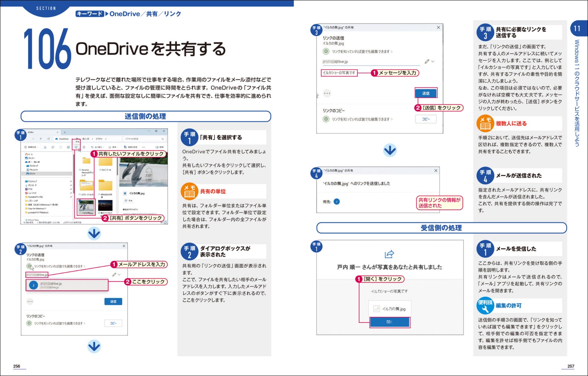Click 送信 in the step 2 share dialog

(114, 302)
